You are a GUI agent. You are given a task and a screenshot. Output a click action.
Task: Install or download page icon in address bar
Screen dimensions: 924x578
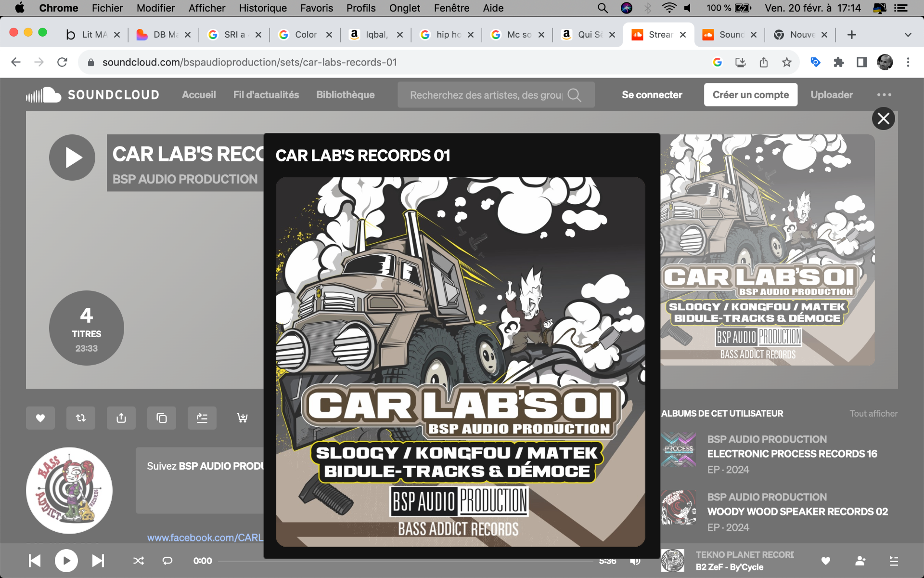741,62
